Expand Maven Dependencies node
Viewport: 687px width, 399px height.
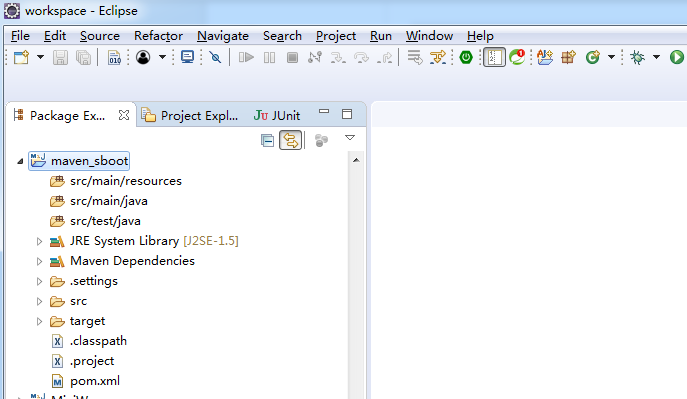click(x=39, y=261)
